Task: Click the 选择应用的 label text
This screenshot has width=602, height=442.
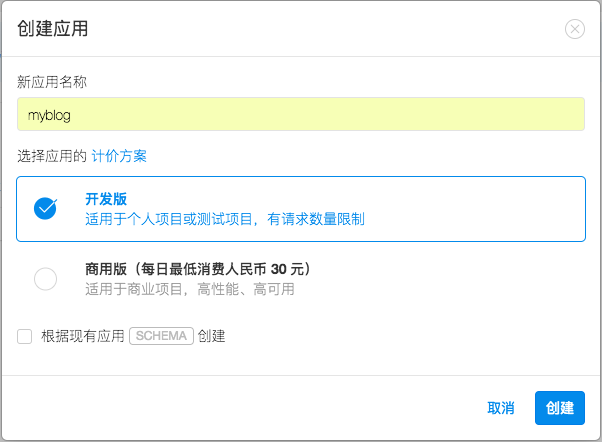Action: click(x=52, y=156)
